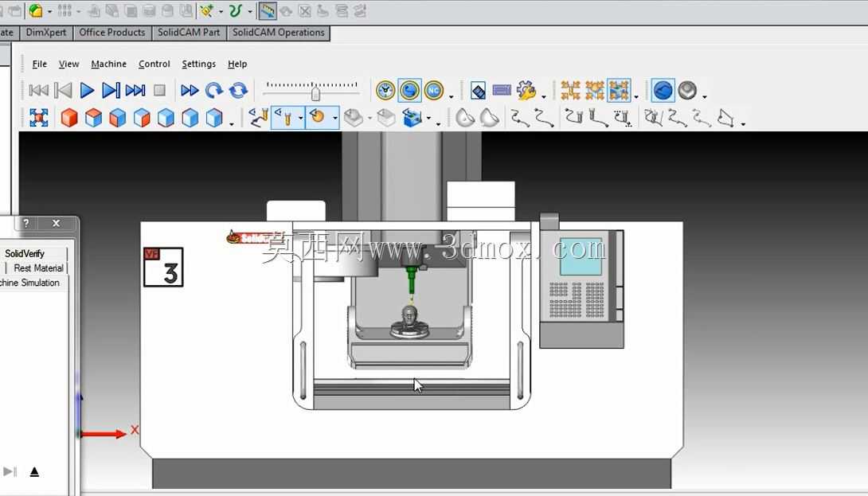Viewport: 868px width, 496px height.
Task: Switch to the SolidCAM Operations tab
Action: (x=279, y=33)
